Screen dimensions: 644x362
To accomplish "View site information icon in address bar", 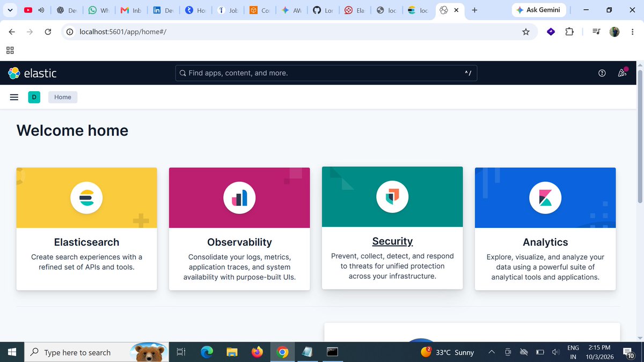I will click(x=70, y=32).
